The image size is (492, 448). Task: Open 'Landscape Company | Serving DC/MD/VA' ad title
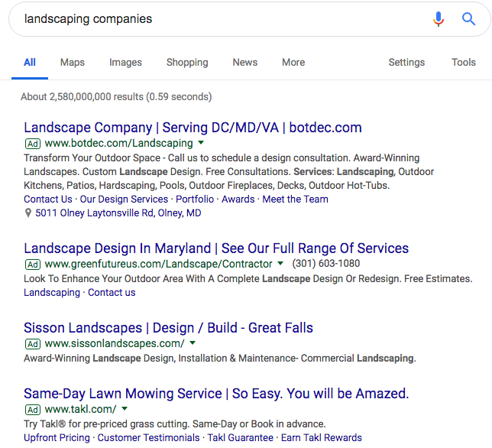(x=193, y=128)
